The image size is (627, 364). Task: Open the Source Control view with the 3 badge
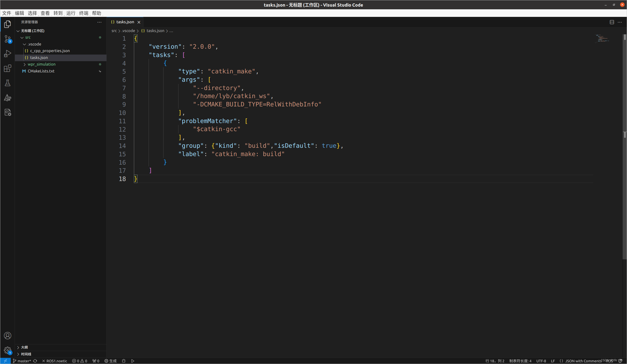tap(7, 39)
